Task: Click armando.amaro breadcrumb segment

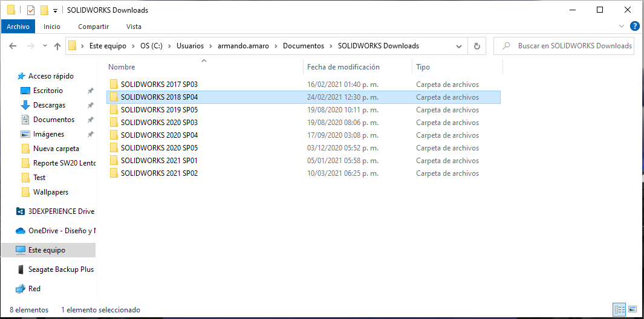Action: pos(244,46)
